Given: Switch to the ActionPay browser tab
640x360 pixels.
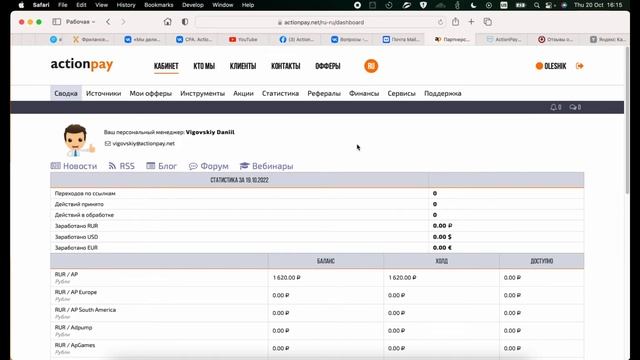Looking at the screenshot, I should point(504,39).
